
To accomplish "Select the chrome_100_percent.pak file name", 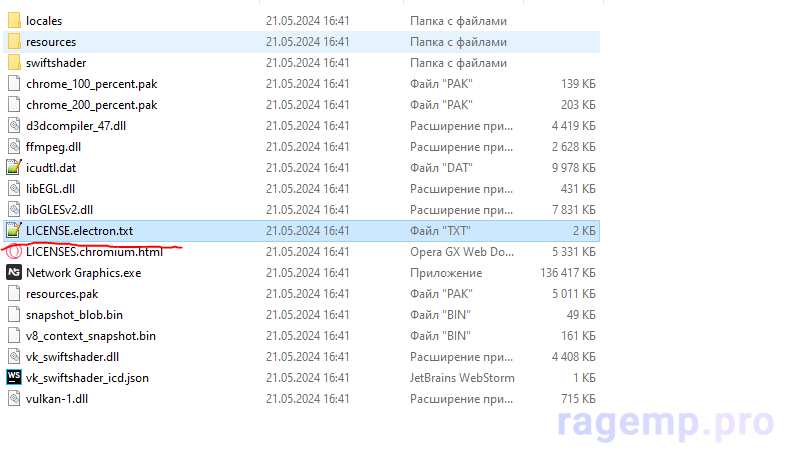I will [91, 83].
